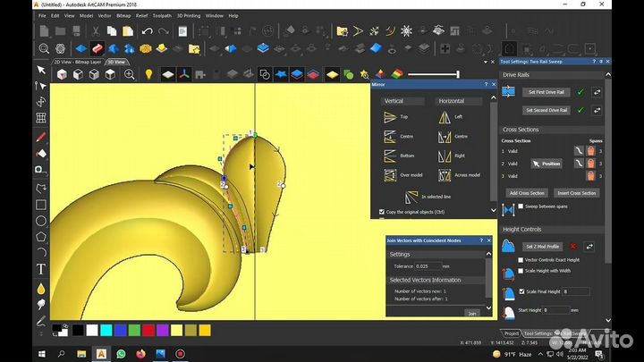Toggle the light bulb icon in 3D View toolbar
The height and width of the screenshot is (362, 644).
148,74
